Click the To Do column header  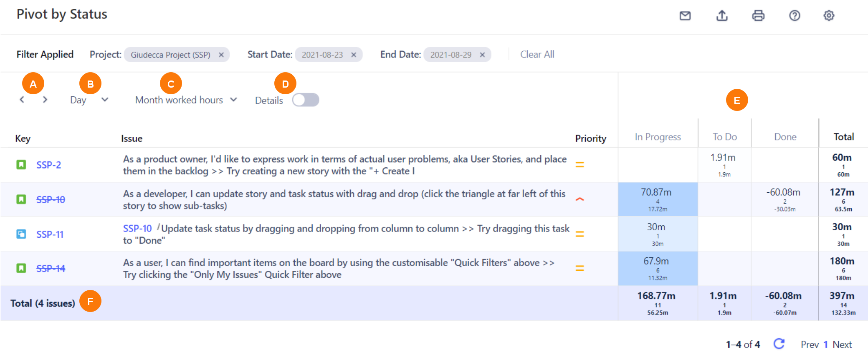[724, 137]
